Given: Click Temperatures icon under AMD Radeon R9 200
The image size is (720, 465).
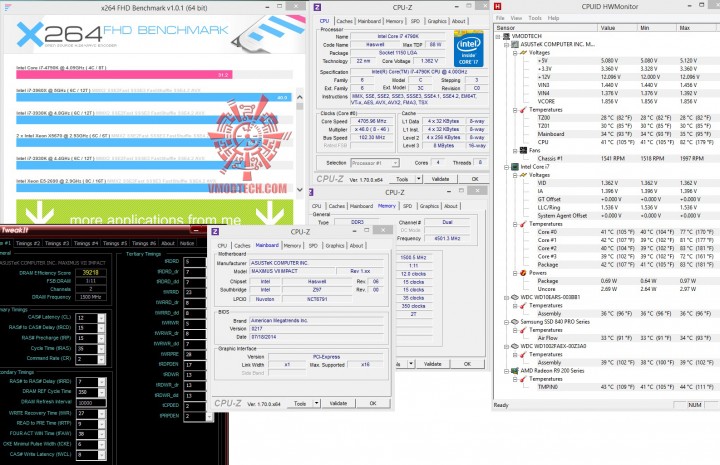Looking at the screenshot, I should pyautogui.click(x=523, y=379).
